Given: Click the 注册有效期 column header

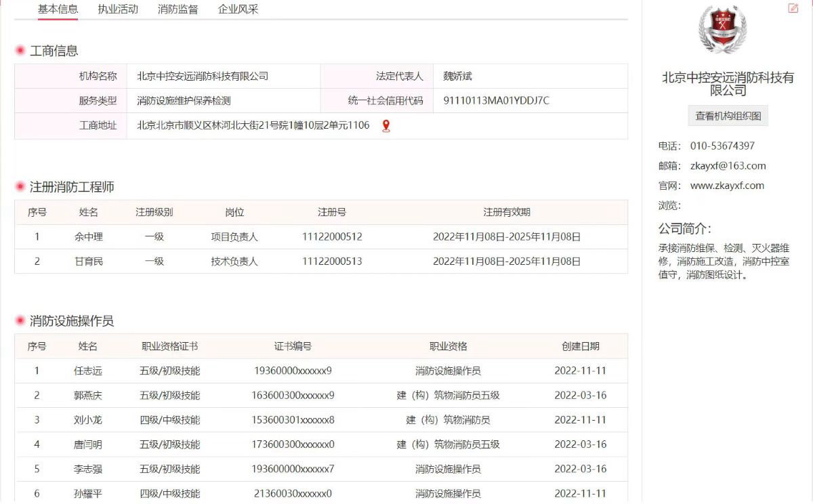Looking at the screenshot, I should click(x=507, y=213).
